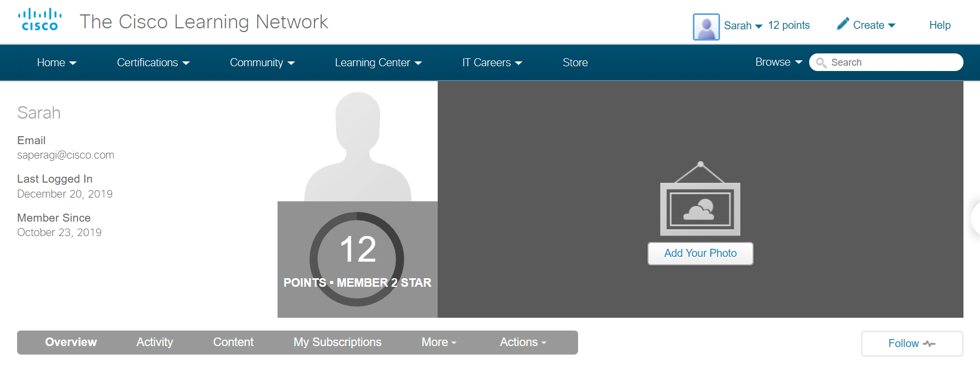Click the Cisco logo
Screen dimensions: 980x369
click(40, 20)
